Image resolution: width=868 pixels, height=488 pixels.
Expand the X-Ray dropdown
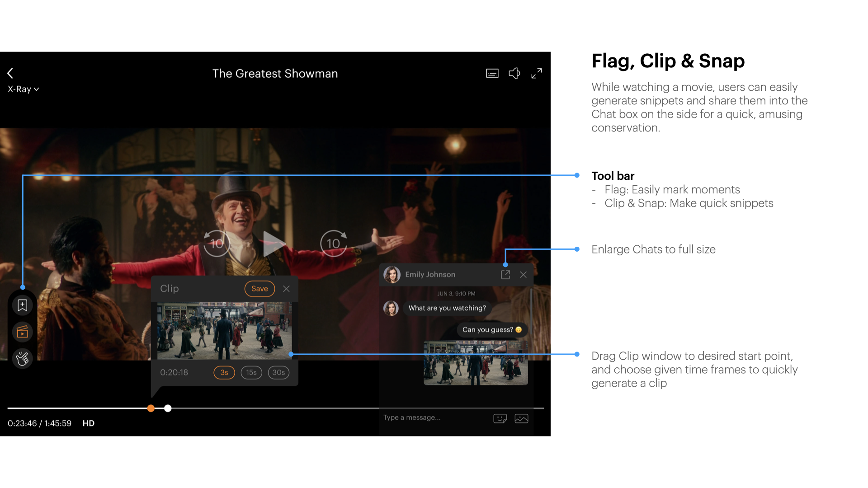pos(24,89)
